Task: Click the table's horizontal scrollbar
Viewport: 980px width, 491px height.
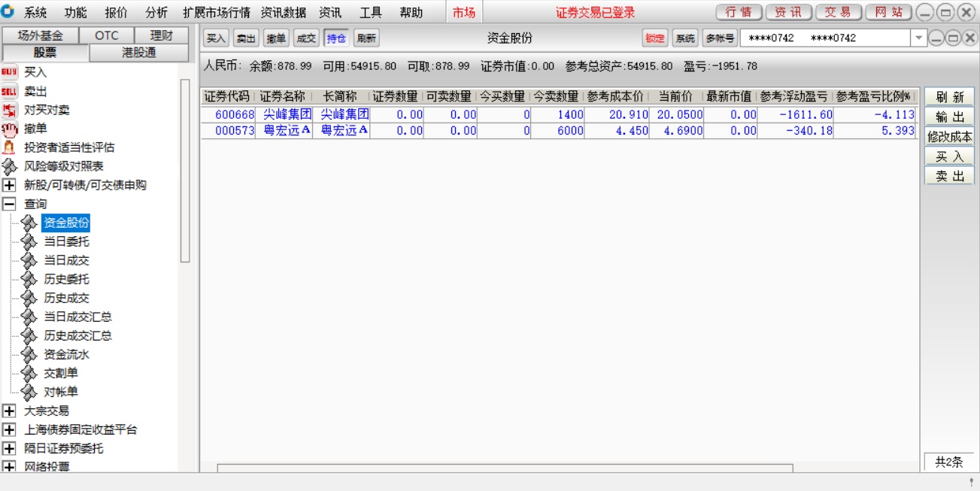Action: (x=505, y=468)
